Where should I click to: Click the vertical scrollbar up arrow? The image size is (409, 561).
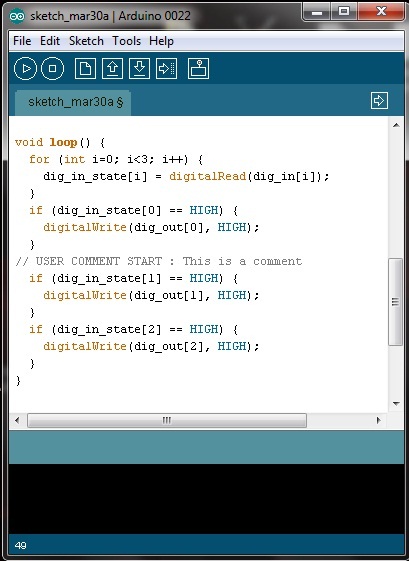396,125
